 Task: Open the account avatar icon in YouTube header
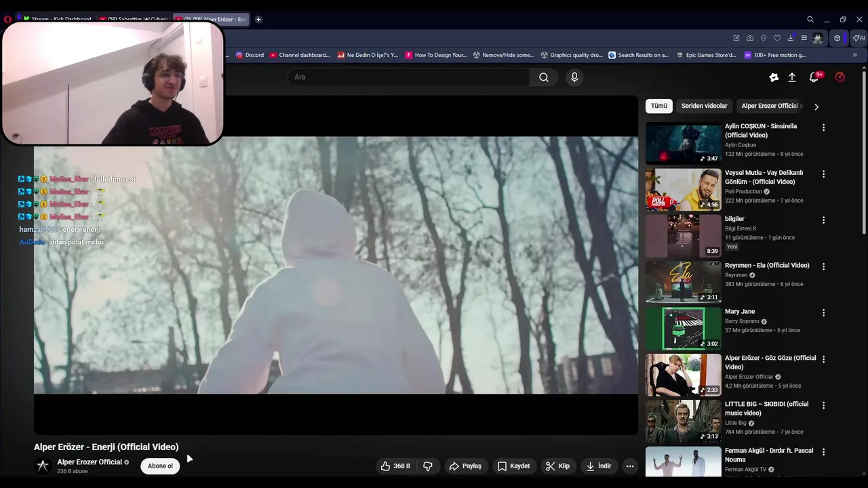(840, 77)
